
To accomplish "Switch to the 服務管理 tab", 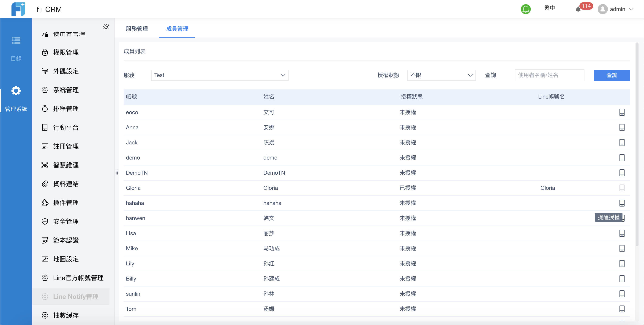I will (137, 29).
